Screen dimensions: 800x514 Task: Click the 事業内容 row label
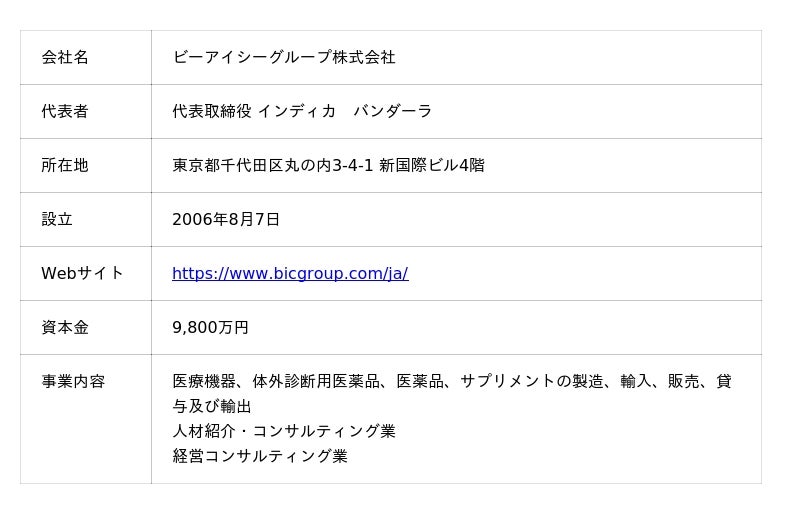click(73, 382)
